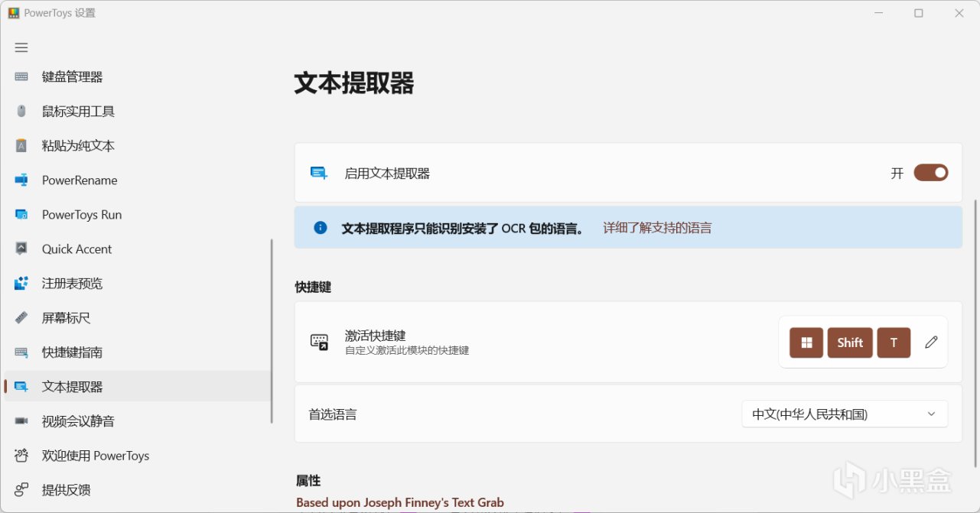Turn off the 启用文本提取器 toggle
980x513 pixels.
[931, 173]
